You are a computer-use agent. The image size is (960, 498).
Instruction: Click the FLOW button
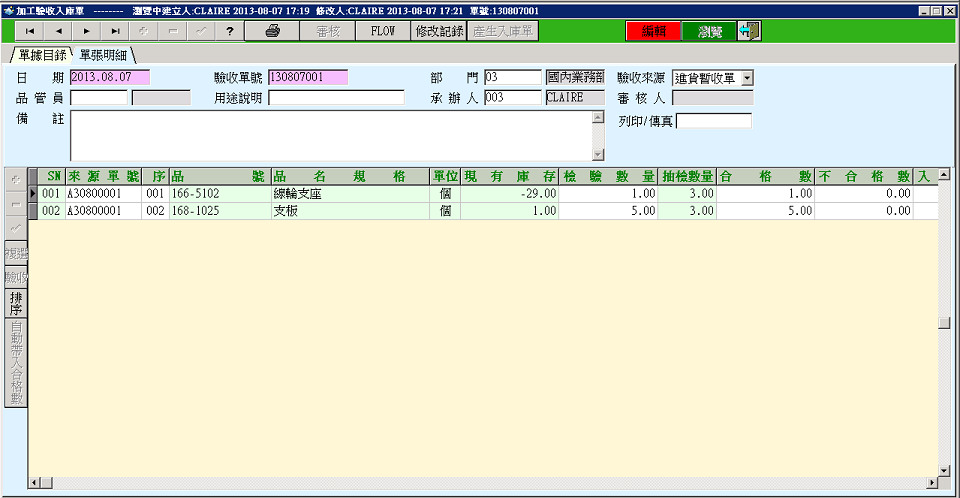(x=383, y=31)
